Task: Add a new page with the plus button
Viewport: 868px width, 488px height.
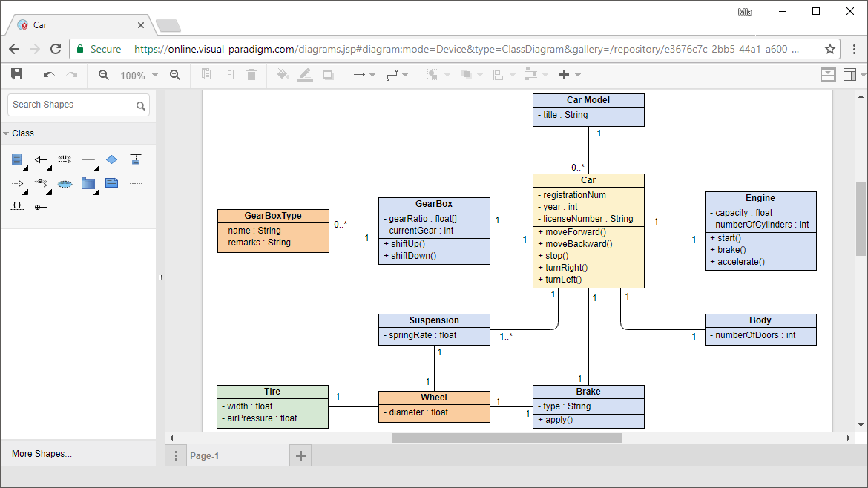Action: 300,455
